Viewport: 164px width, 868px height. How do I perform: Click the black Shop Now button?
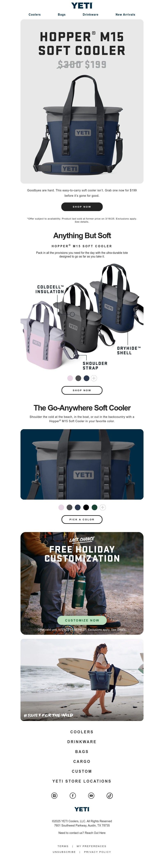coord(82,207)
